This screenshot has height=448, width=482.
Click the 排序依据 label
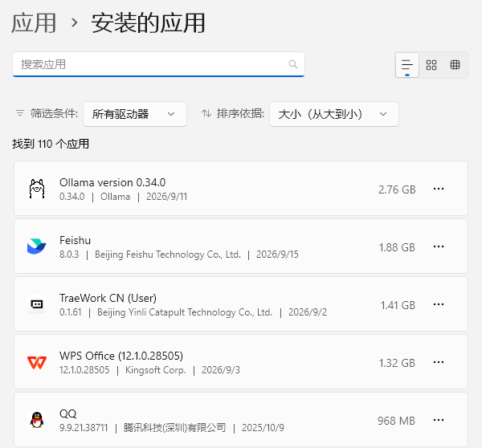tap(240, 113)
